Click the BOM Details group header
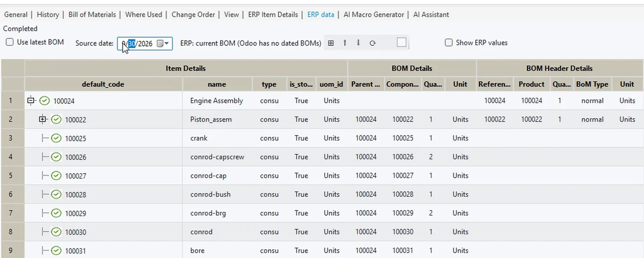 coord(412,68)
